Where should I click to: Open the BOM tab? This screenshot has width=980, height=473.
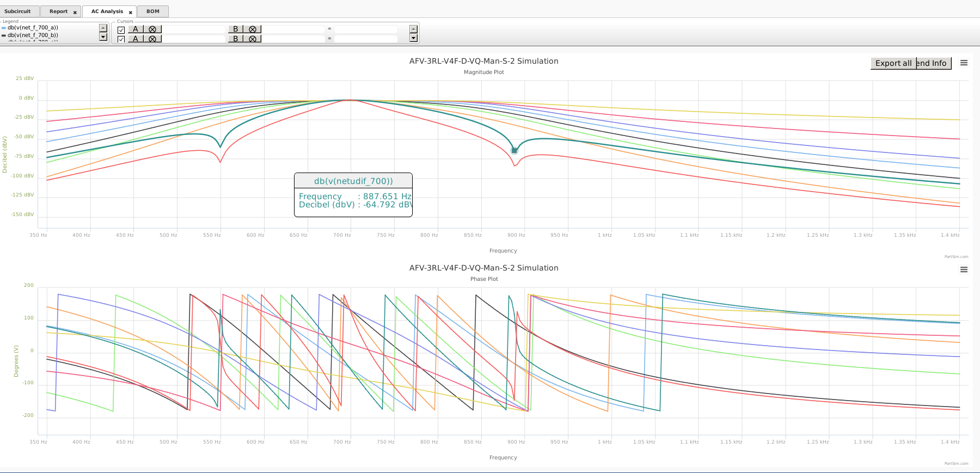click(x=153, y=11)
